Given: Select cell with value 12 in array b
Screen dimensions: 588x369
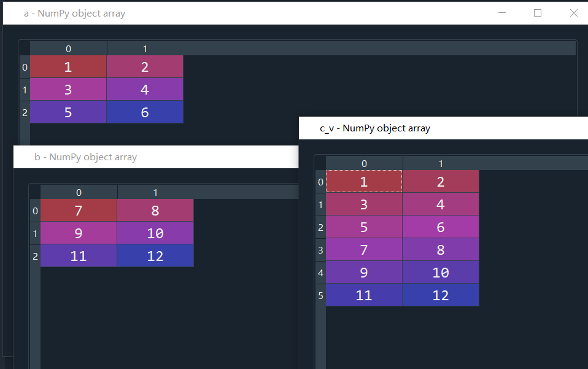Looking at the screenshot, I should 155,256.
